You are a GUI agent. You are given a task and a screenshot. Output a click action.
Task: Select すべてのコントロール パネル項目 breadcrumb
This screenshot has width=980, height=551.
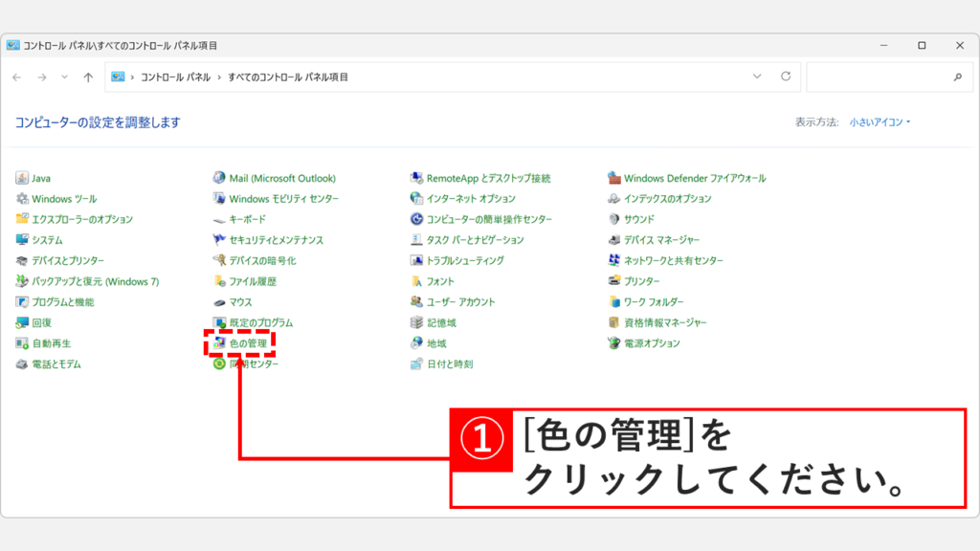(x=287, y=77)
